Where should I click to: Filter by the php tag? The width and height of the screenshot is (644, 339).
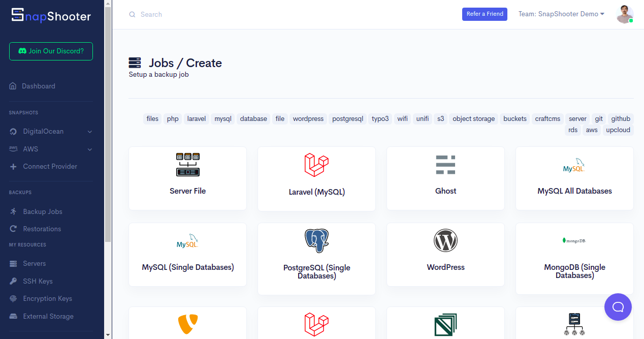point(173,119)
